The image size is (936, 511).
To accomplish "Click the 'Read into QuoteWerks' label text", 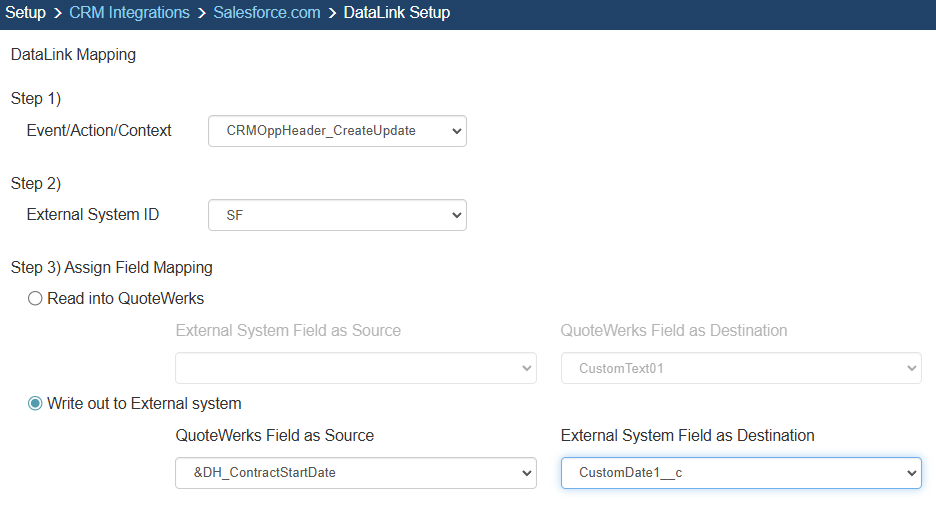I will pyautogui.click(x=125, y=298).
